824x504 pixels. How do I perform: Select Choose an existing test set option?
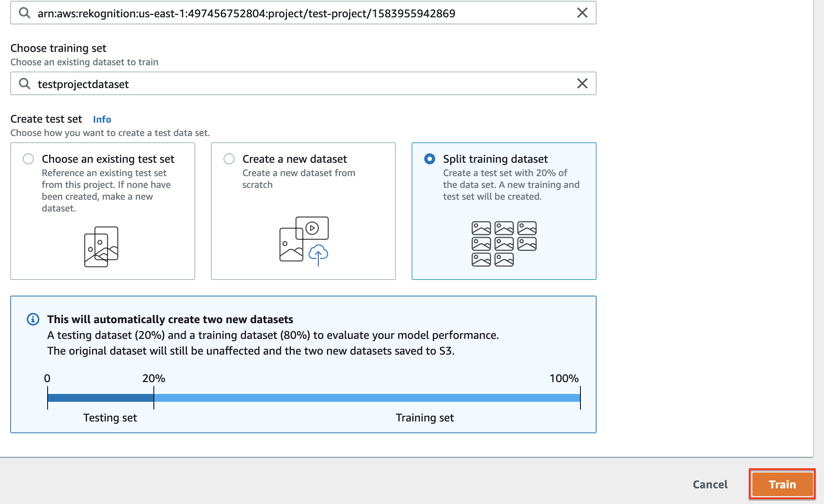coord(28,159)
